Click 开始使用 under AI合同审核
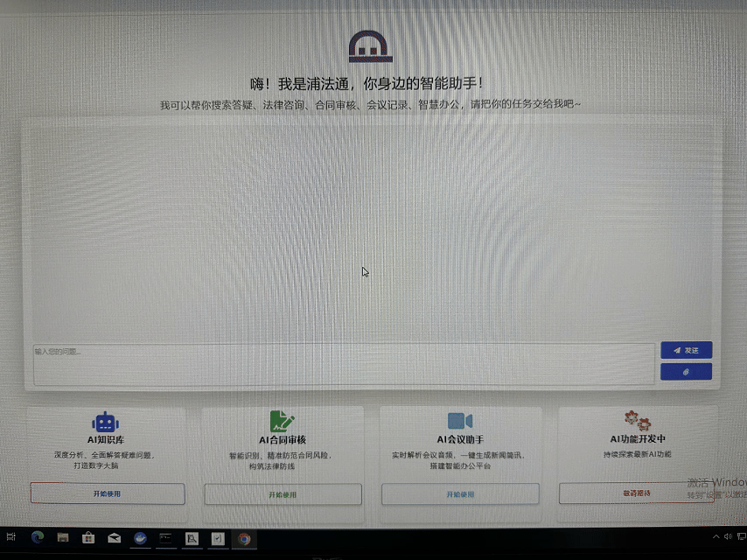 click(283, 494)
